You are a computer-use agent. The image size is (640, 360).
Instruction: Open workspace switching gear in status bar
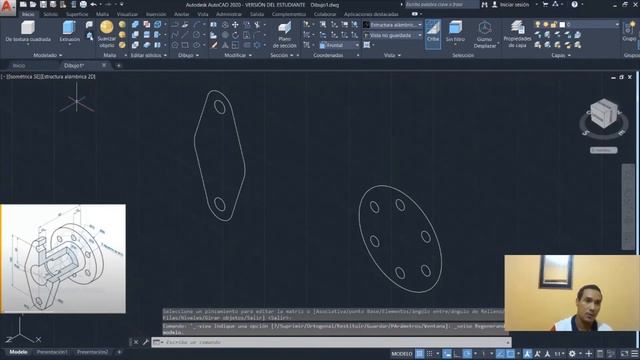(x=572, y=353)
